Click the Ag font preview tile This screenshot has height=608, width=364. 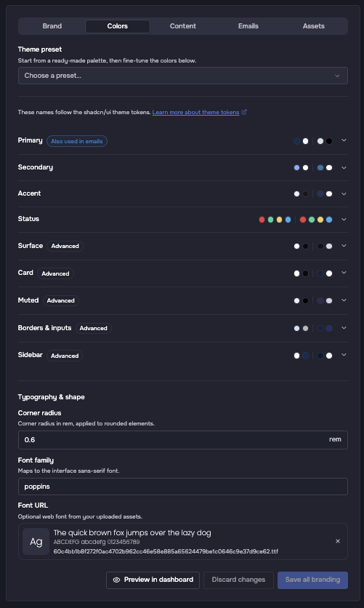36,541
